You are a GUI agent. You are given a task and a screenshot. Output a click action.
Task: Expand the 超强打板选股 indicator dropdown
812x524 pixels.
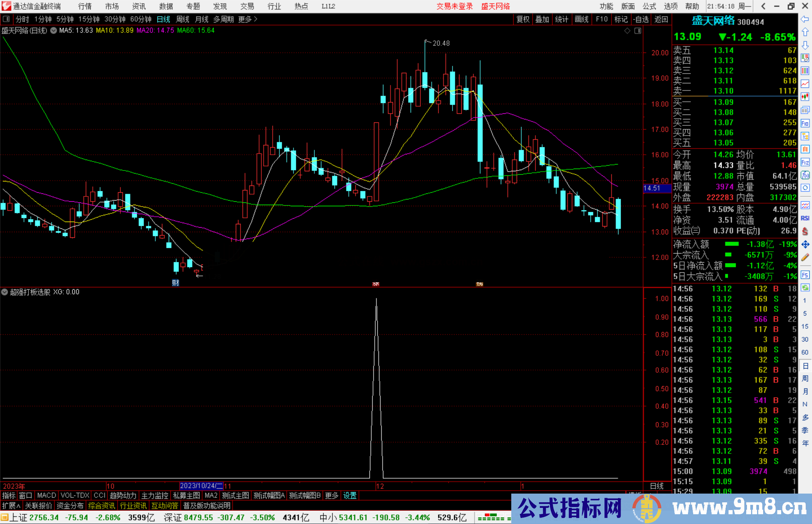click(5, 292)
